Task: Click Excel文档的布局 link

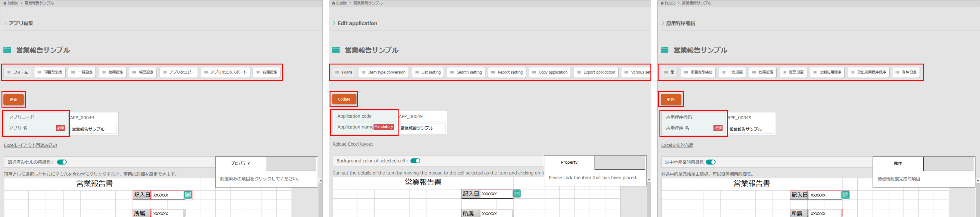Action: pyautogui.click(x=677, y=146)
